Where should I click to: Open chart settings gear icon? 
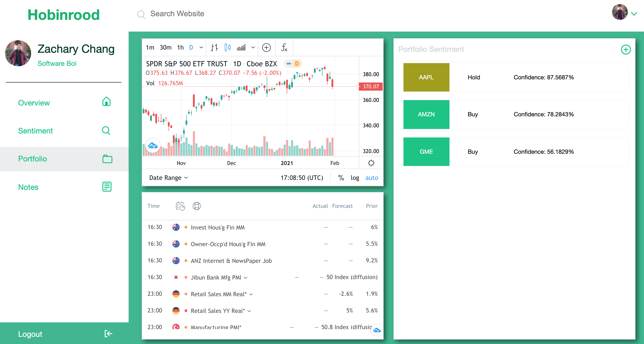371,163
